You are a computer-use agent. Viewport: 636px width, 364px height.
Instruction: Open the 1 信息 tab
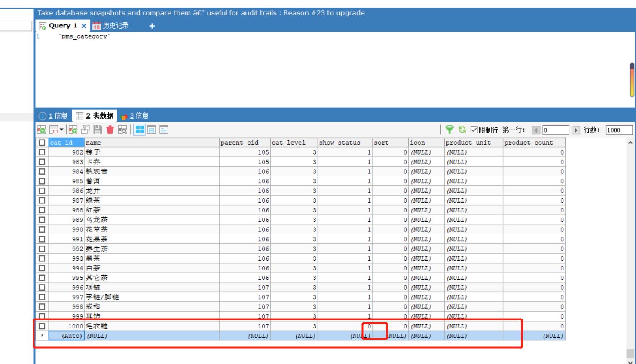53,116
